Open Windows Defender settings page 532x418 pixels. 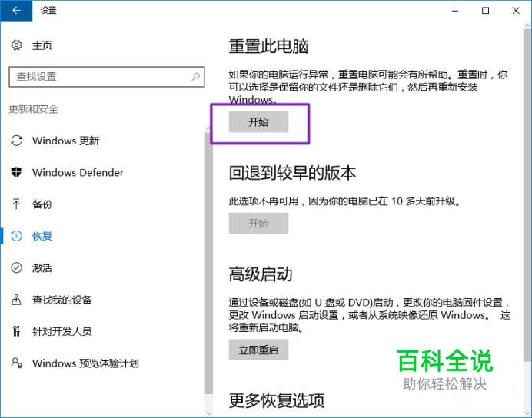point(78,173)
